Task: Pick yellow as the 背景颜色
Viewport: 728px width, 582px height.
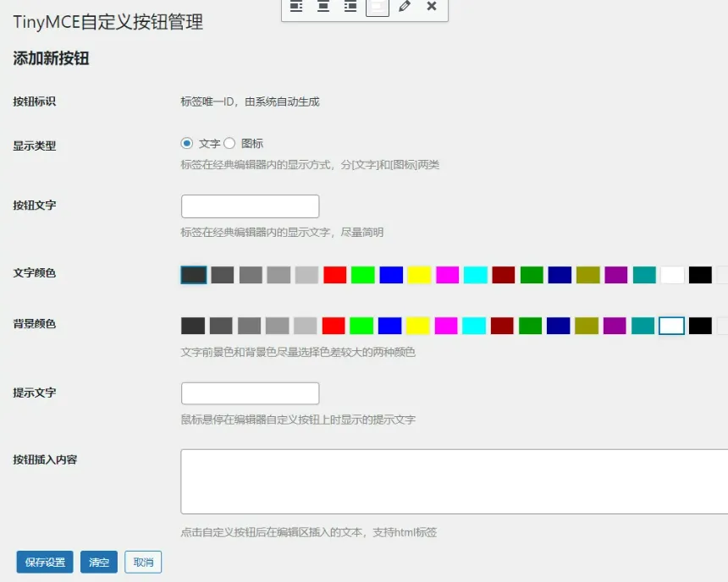Action: coord(418,326)
